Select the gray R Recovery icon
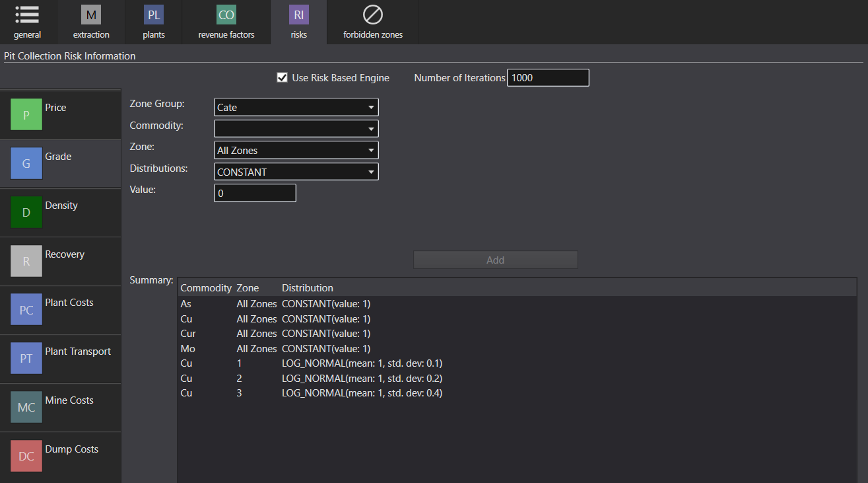The image size is (868, 483). click(26, 261)
